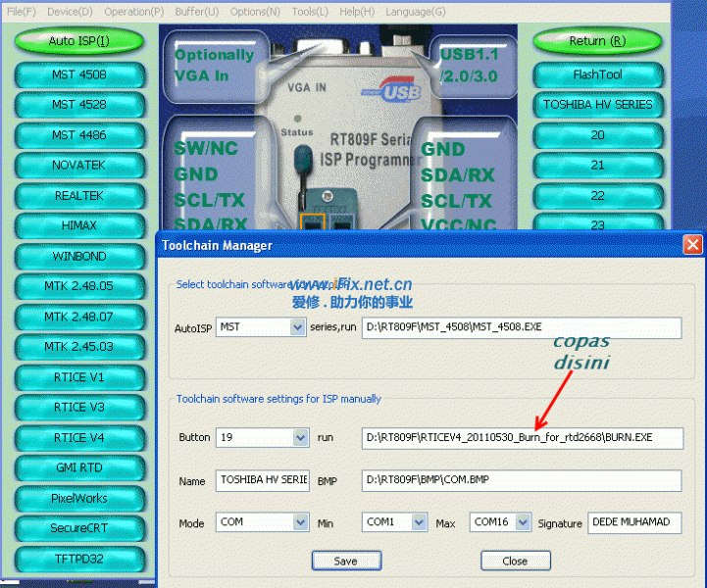Open the FlashTool button

597,75
